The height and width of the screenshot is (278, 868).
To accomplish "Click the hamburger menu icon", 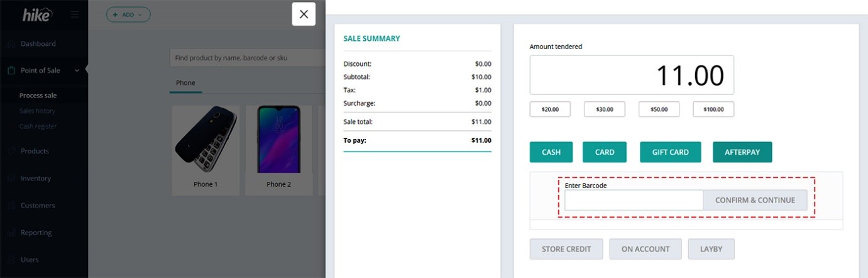I will pyautogui.click(x=75, y=14).
